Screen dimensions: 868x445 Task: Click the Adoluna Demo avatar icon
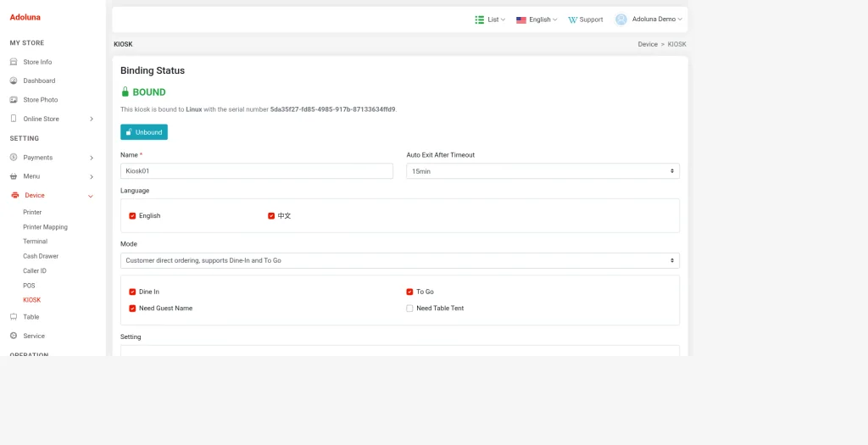[x=621, y=19]
